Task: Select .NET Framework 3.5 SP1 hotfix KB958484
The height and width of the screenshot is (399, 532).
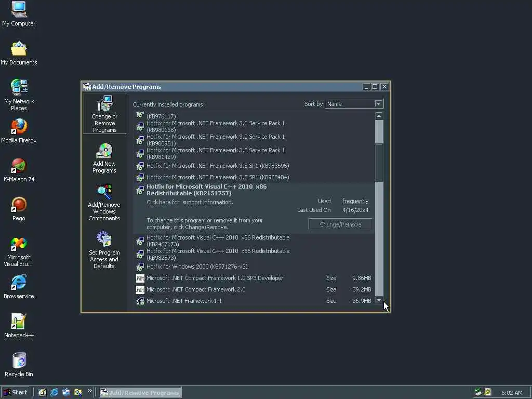Action: pyautogui.click(x=253, y=178)
